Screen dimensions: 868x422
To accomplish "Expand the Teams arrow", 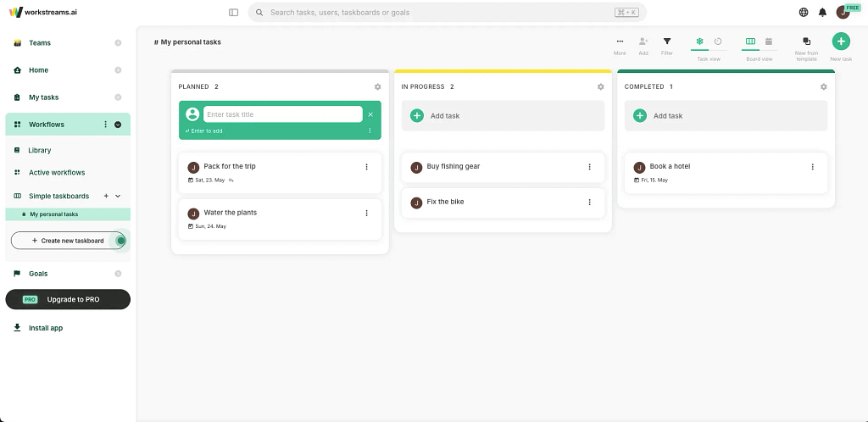I will [118, 42].
